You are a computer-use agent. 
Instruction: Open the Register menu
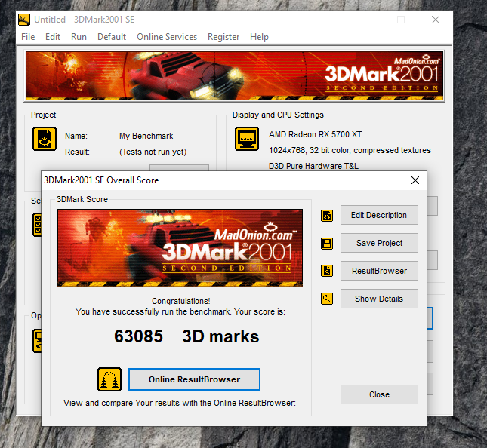coord(223,37)
